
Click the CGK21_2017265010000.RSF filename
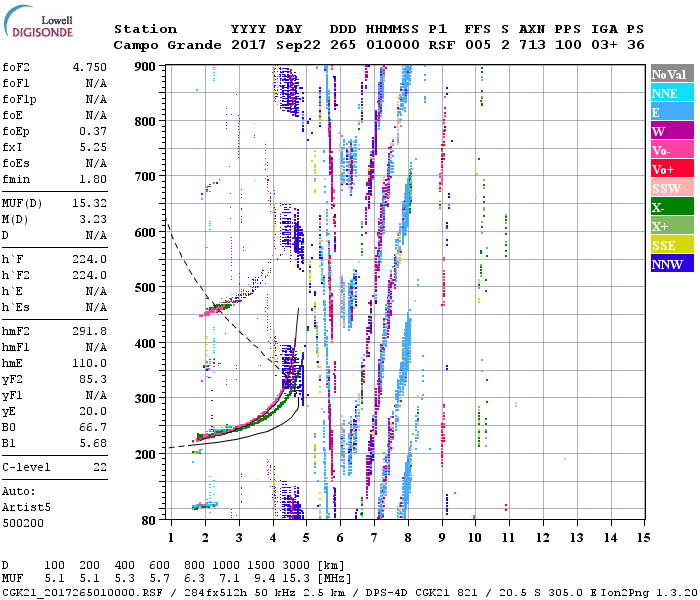pos(82,592)
